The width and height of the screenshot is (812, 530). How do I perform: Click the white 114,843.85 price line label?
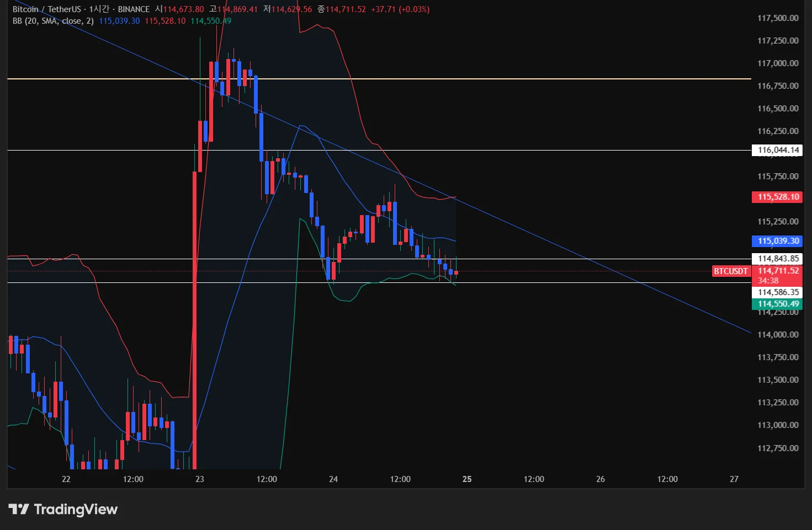pyautogui.click(x=777, y=259)
